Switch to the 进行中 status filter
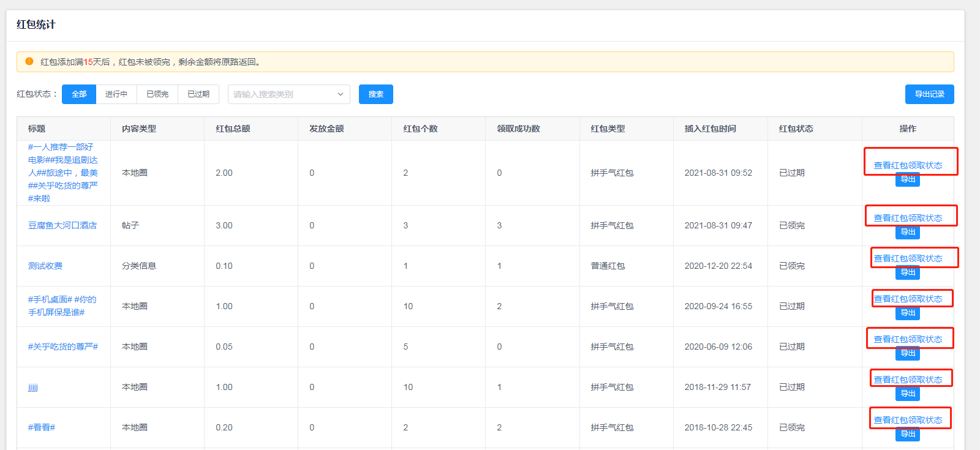980x450 pixels. pyautogui.click(x=116, y=94)
